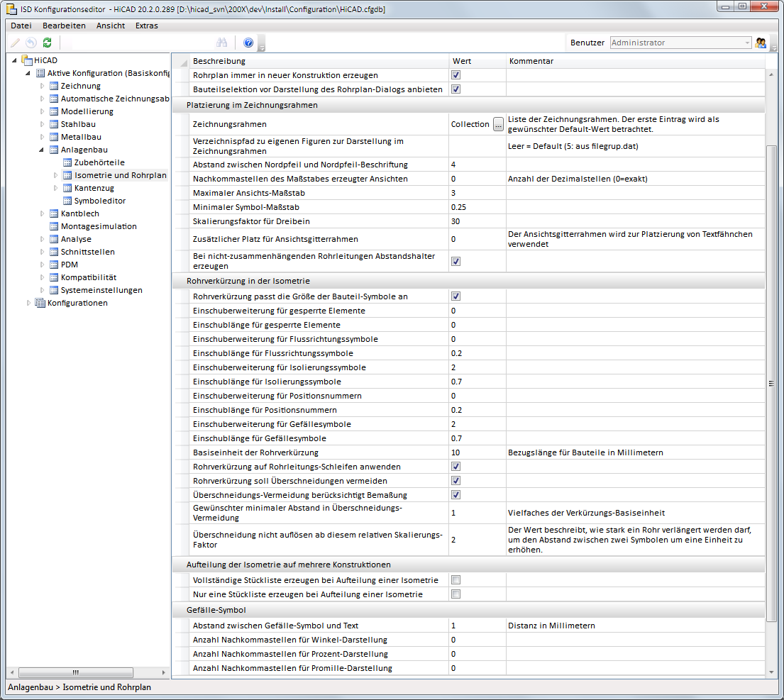This screenshot has height=700, width=784.
Task: Click the green refresh icon in toolbar
Action: (x=47, y=43)
